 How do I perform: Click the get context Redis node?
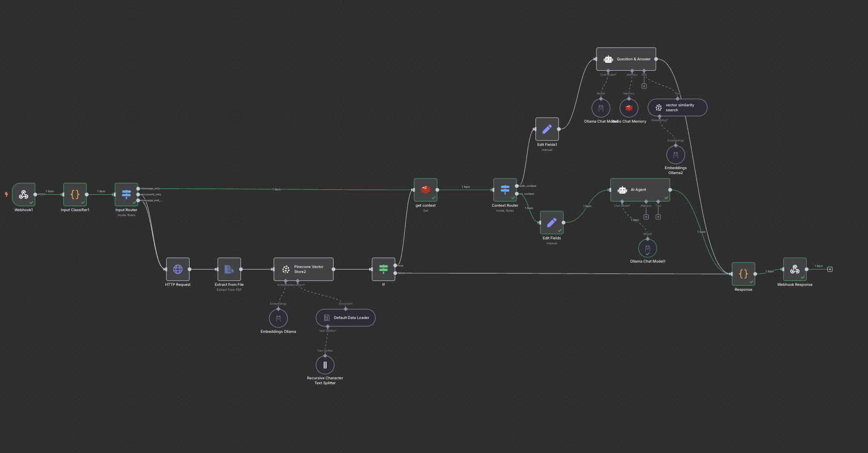[426, 189]
